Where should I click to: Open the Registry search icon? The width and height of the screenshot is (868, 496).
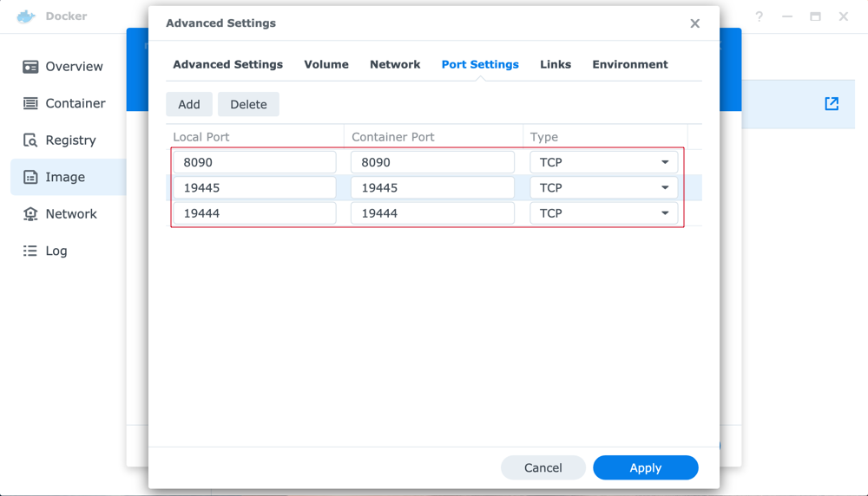pos(30,140)
